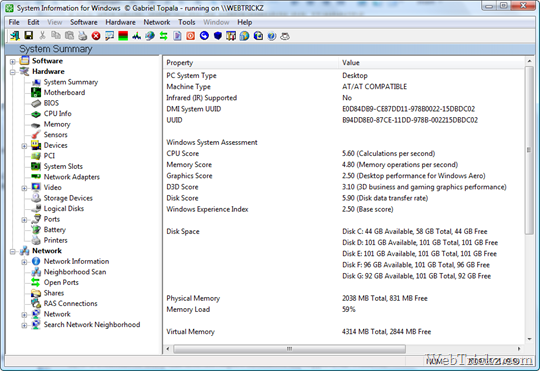Click the Exit door icon in toolbar

pyautogui.click(x=15, y=35)
